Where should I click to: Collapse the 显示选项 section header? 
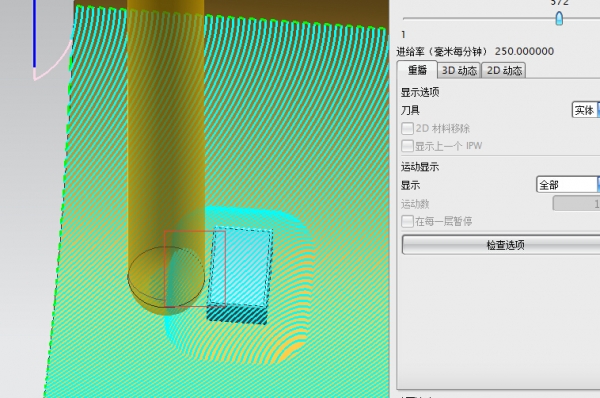click(x=420, y=92)
